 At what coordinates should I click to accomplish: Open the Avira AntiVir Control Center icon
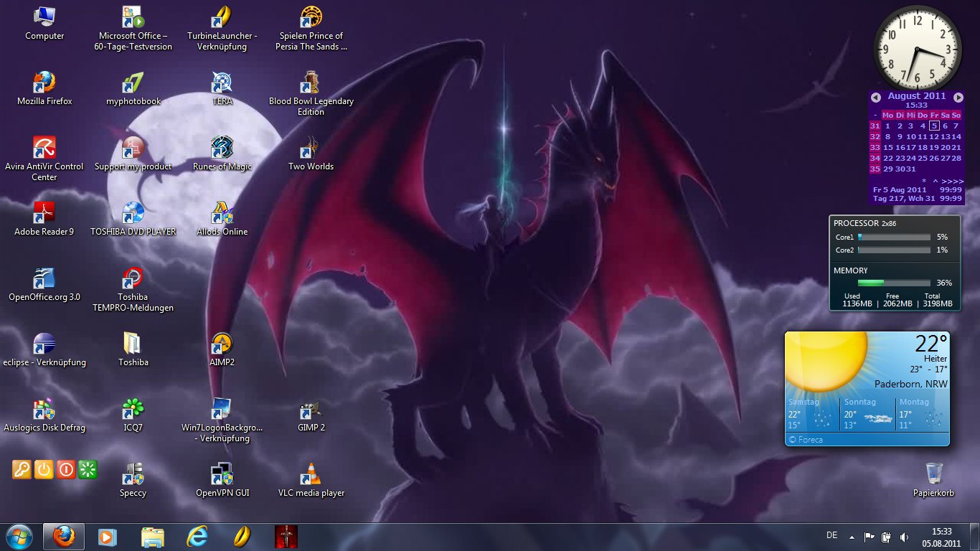[x=44, y=148]
